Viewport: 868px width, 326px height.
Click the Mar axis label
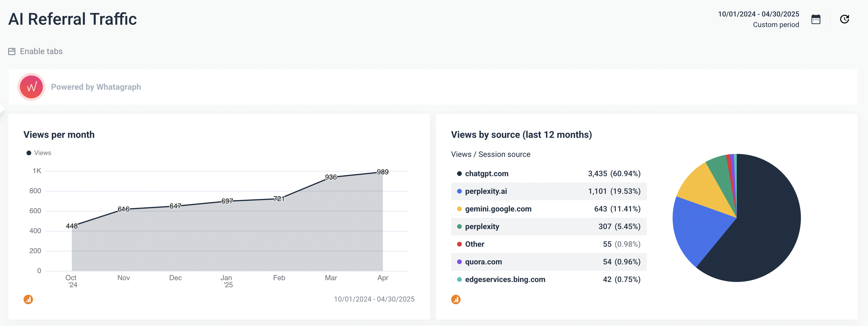[x=331, y=278]
